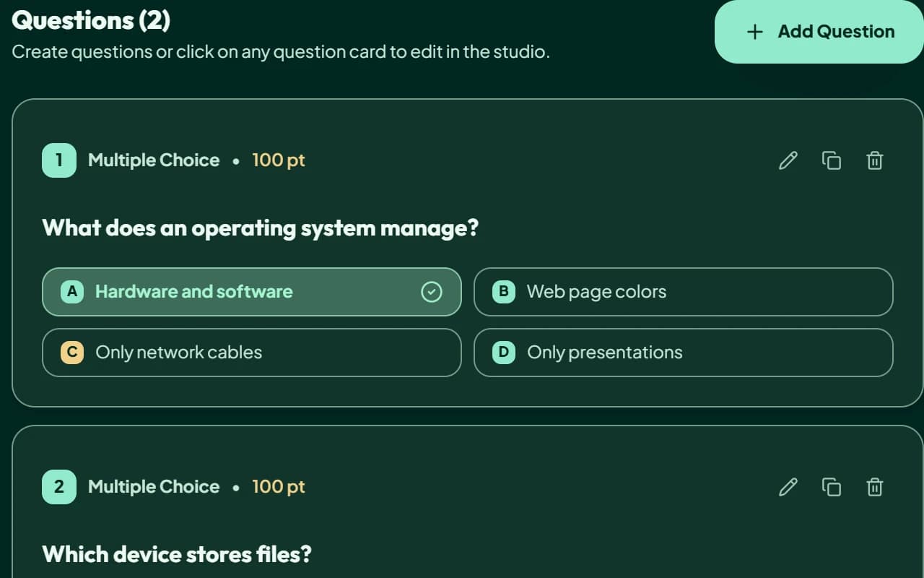Click the 'What does an operating system manage?' text
Viewport: 924px width, 578px height.
[x=261, y=229]
